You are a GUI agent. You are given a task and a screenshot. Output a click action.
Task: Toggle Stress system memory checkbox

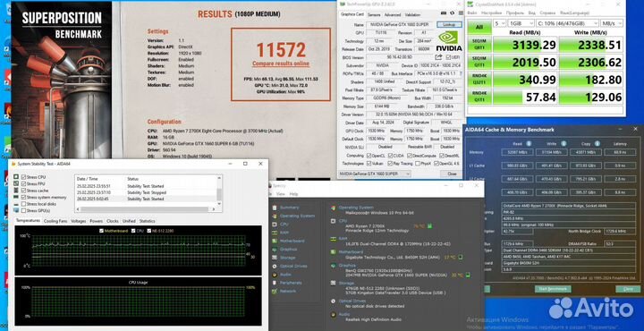point(23,198)
